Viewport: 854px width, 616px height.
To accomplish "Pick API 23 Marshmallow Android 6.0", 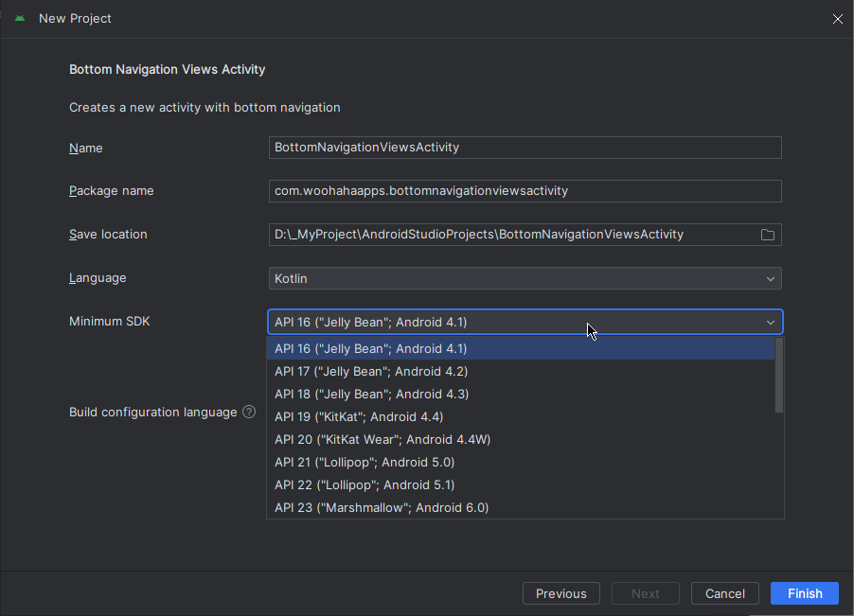I will [521, 508].
